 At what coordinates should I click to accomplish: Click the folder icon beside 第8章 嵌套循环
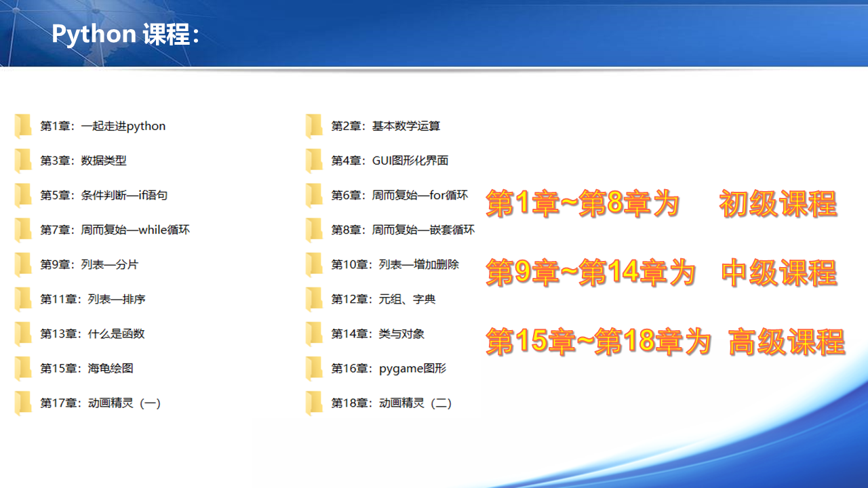click(313, 229)
